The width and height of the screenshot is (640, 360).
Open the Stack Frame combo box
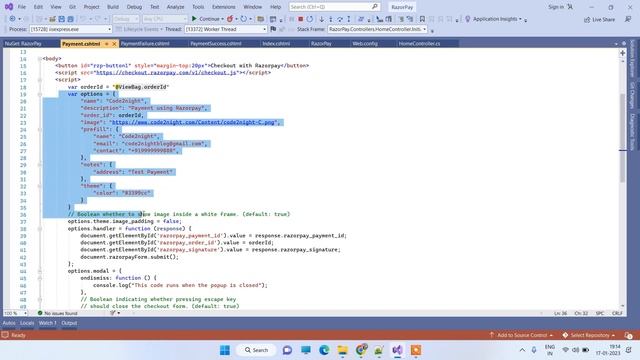pyautogui.click(x=377, y=29)
